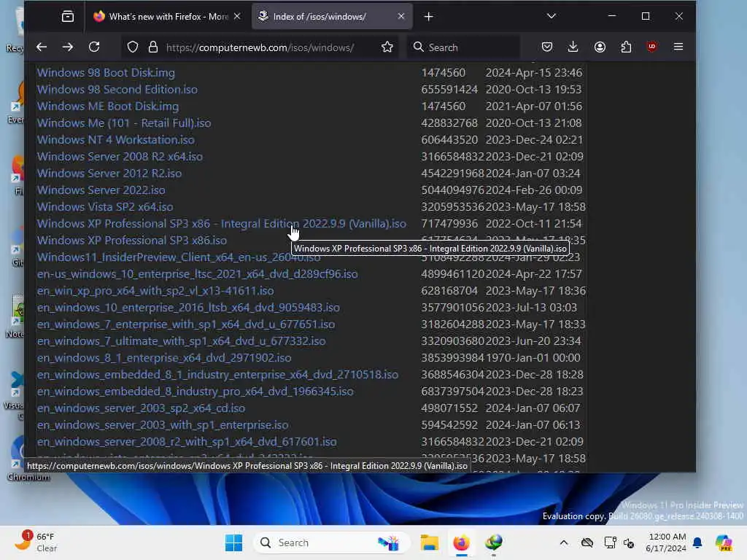This screenshot has width=747, height=560.
Task: Switch to What's new with Firefox tab
Action: [168, 17]
